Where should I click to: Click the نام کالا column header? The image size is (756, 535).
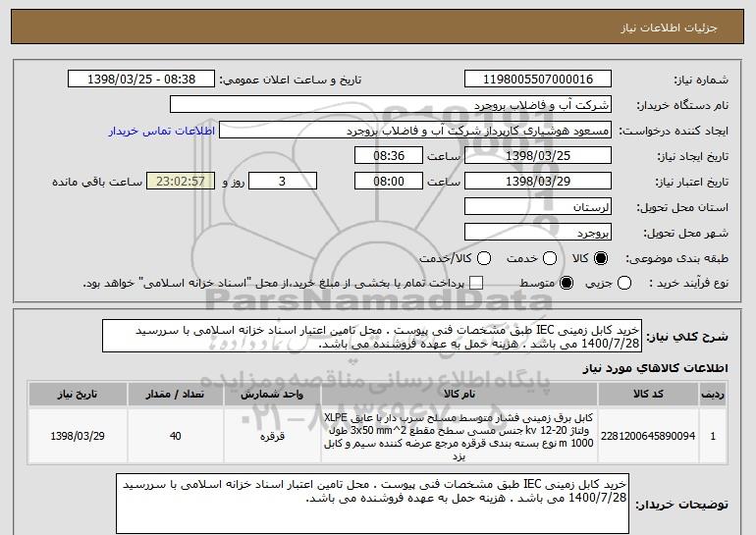click(459, 395)
